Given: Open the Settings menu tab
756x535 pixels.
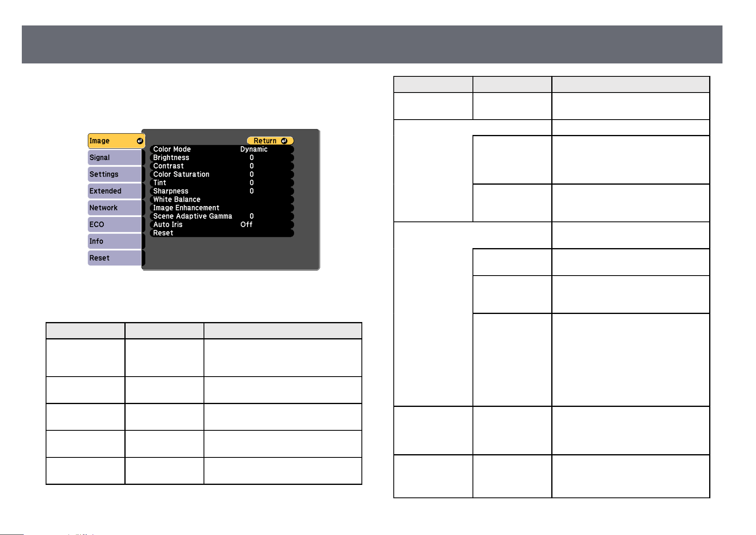Looking at the screenshot, I should pyautogui.click(x=115, y=174).
